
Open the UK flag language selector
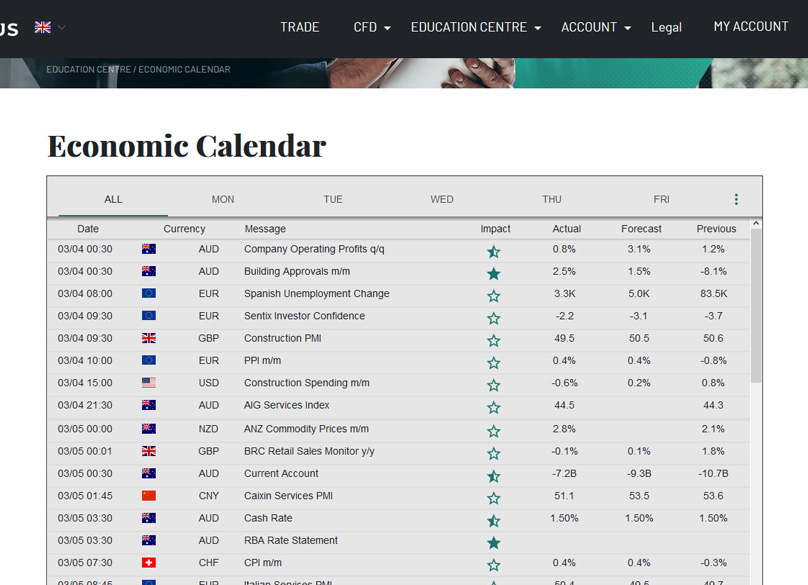43,27
